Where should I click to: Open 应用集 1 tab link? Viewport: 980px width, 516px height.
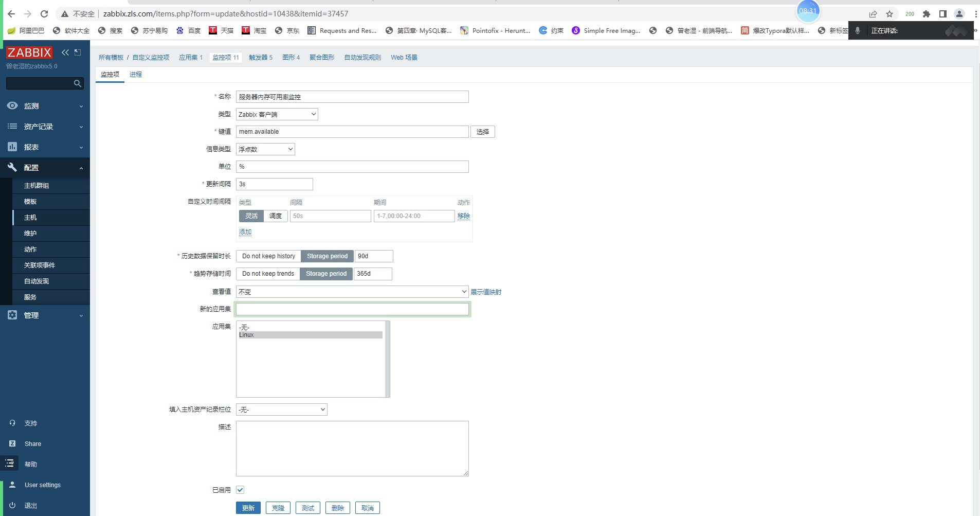191,58
